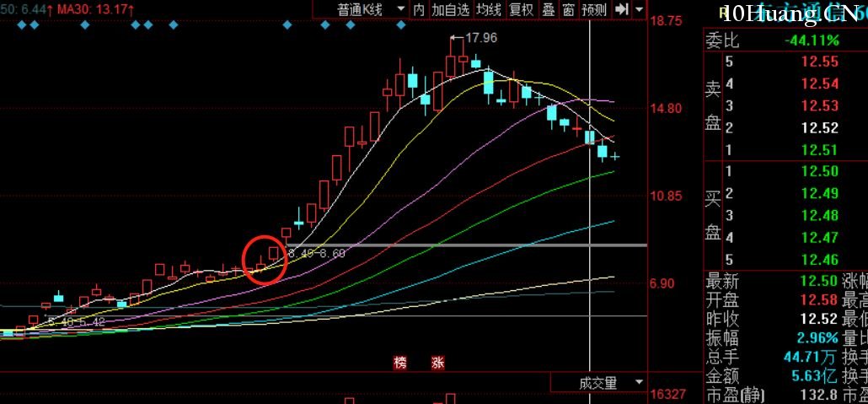Click the 叠 overlay button
This screenshot has height=404, width=868.
coord(548,9)
